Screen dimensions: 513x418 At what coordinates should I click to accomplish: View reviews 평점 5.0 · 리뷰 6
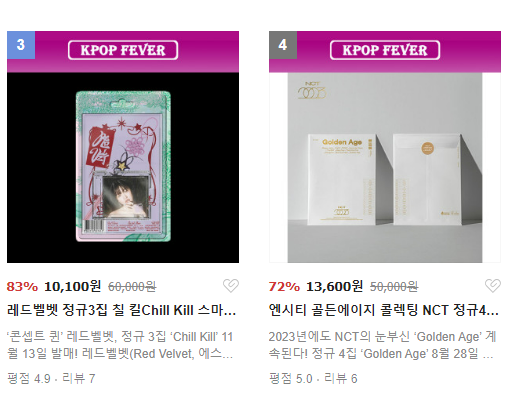[313, 379]
